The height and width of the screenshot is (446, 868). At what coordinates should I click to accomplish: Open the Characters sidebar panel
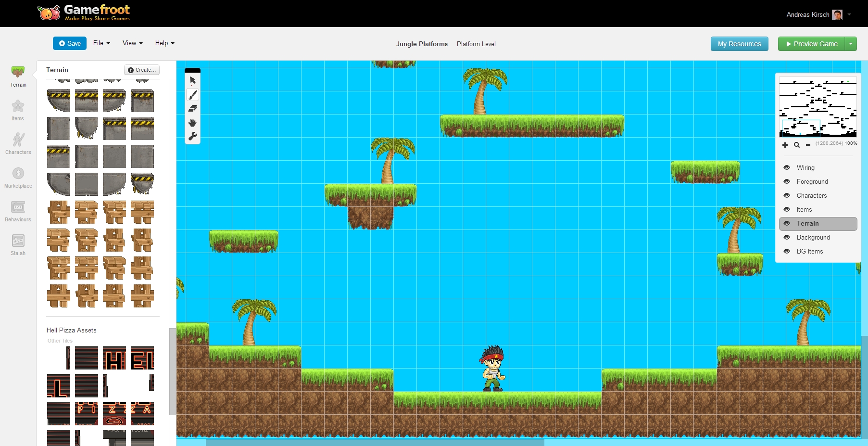point(18,144)
